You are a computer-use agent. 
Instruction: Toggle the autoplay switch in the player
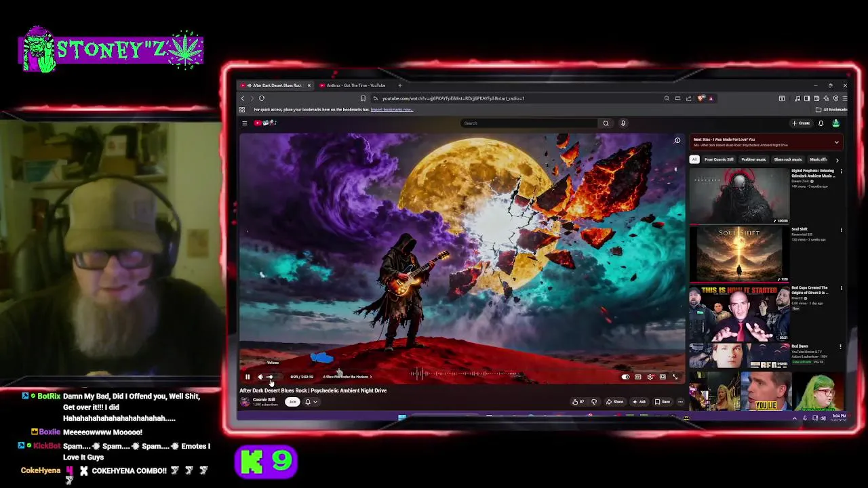(x=625, y=377)
